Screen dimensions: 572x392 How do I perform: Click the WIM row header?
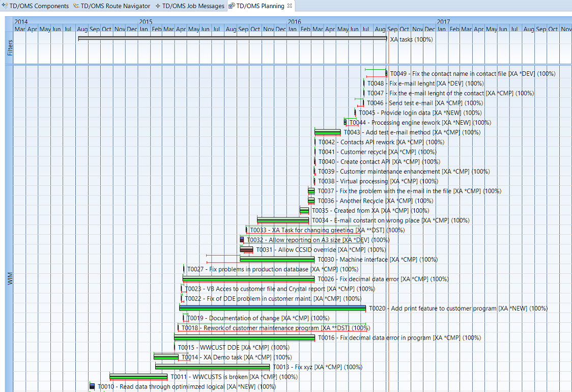pyautogui.click(x=9, y=279)
